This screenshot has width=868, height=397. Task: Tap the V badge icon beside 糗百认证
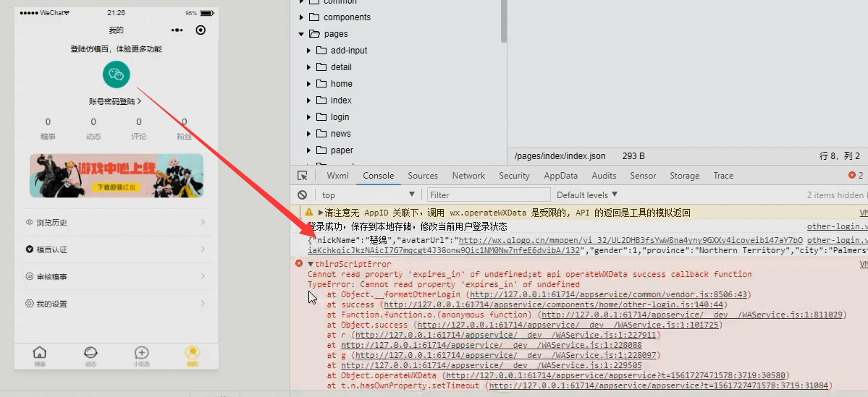click(30, 249)
